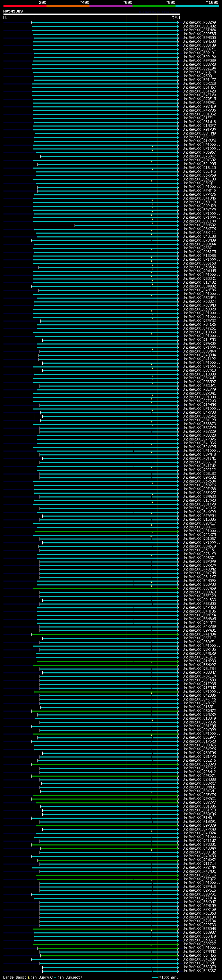222x980 pixels.
Task: Click the cyan ~100% identity color segment
Action: [x=197, y=7]
